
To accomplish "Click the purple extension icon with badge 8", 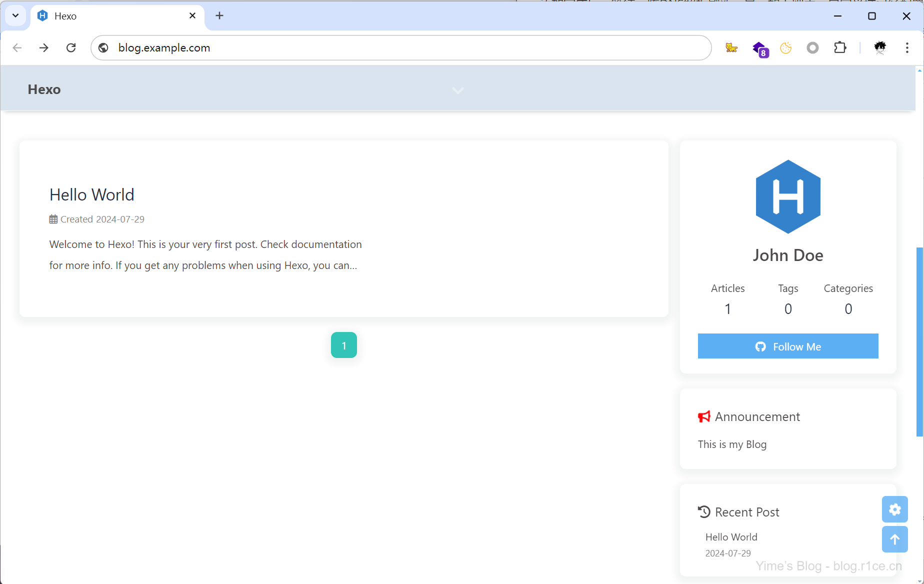I will 759,48.
